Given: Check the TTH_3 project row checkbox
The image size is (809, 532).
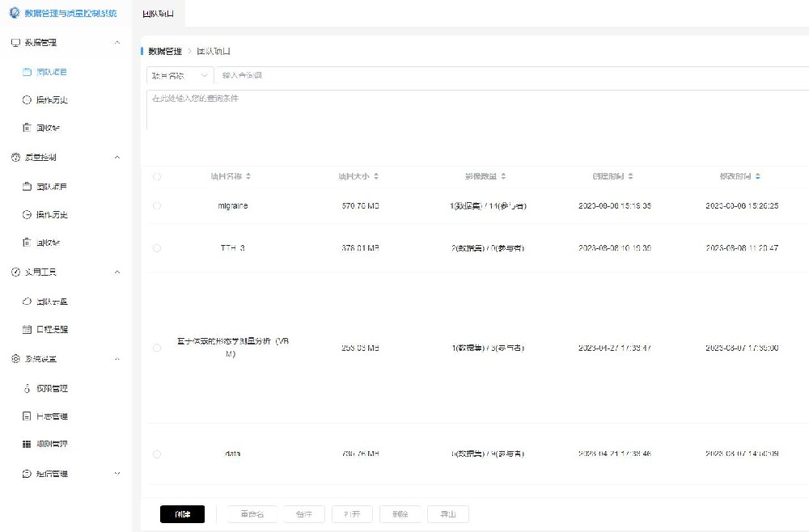Looking at the screenshot, I should pyautogui.click(x=158, y=247).
